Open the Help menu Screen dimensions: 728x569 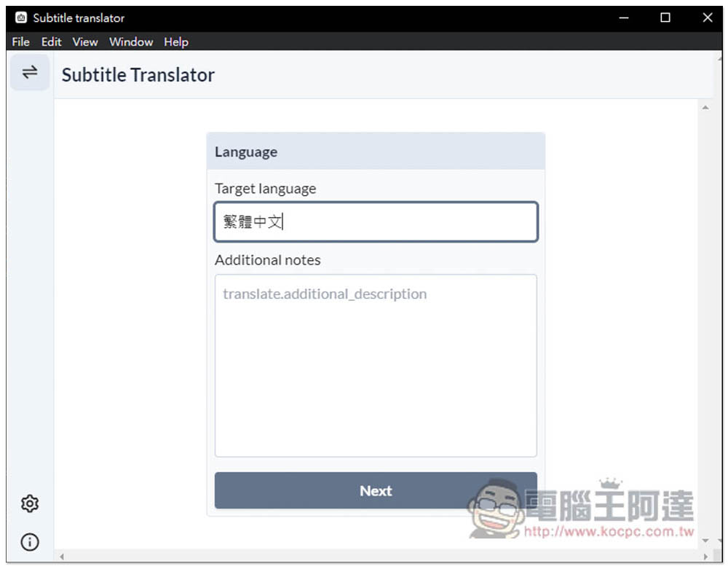[176, 42]
